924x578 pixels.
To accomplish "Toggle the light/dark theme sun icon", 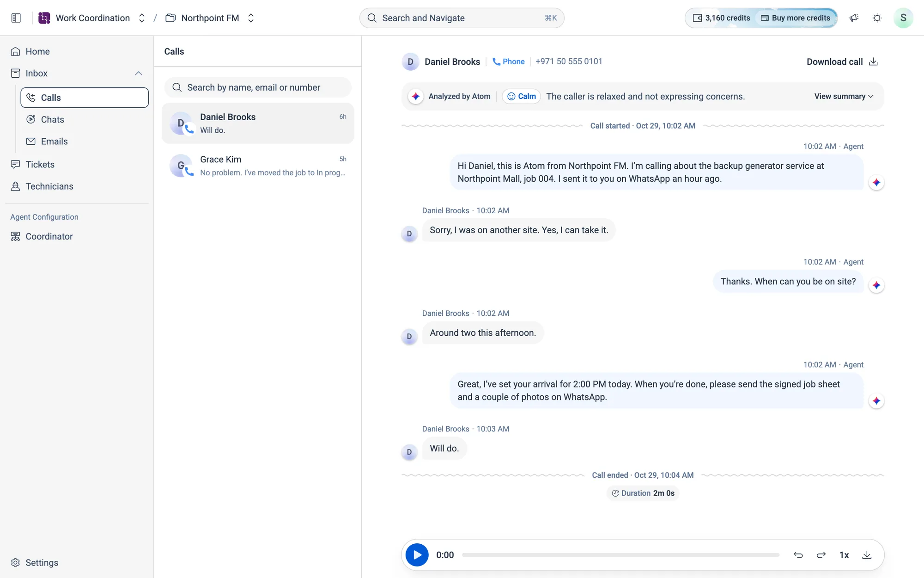I will (x=877, y=18).
